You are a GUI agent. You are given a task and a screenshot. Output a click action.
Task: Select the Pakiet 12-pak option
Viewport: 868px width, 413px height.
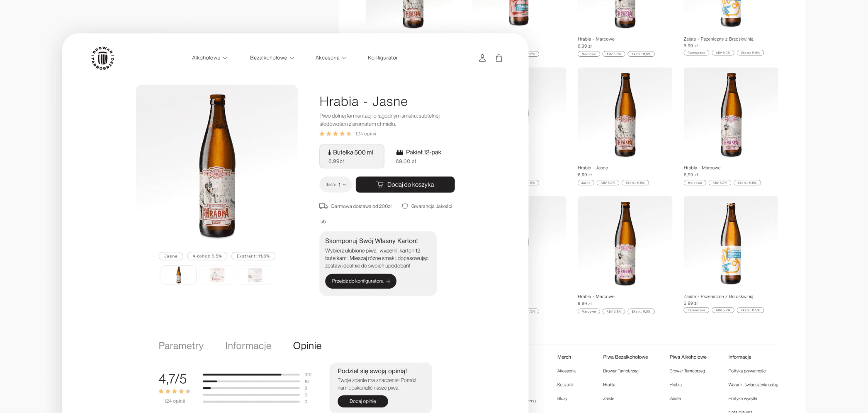click(419, 156)
